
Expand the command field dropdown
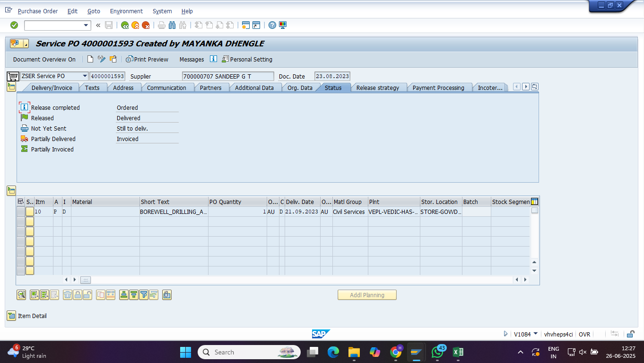[86, 25]
